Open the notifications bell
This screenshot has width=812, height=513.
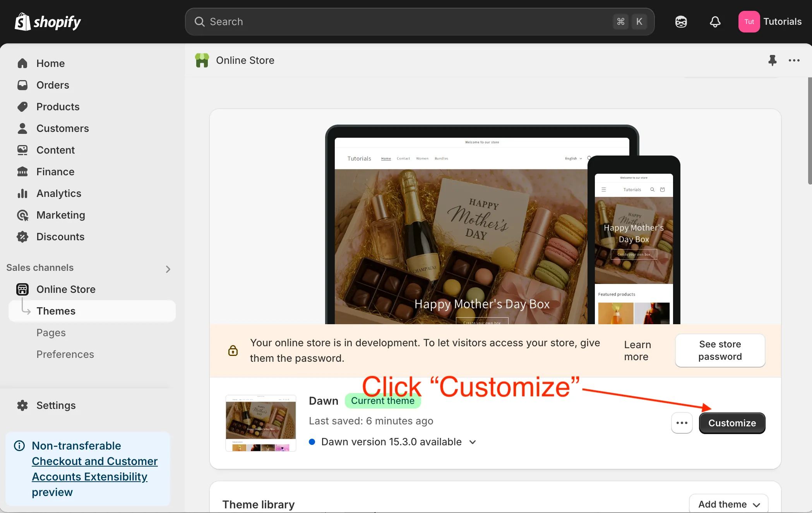(x=715, y=21)
